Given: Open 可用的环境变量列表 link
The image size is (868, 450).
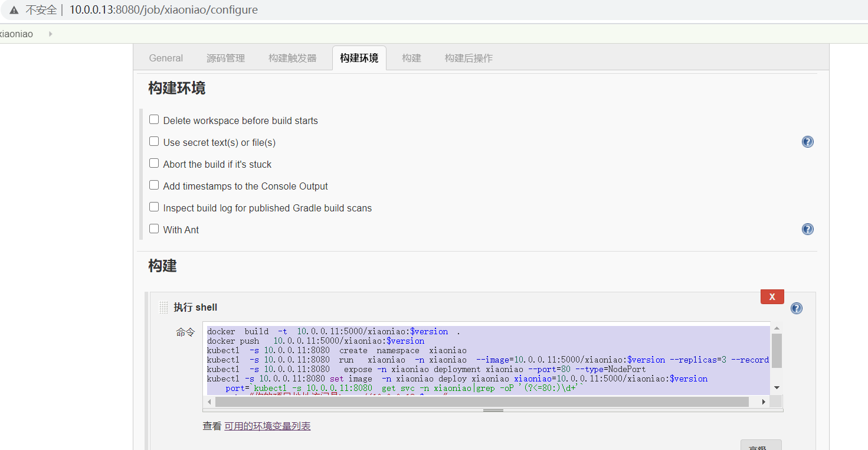Looking at the screenshot, I should click(x=267, y=426).
